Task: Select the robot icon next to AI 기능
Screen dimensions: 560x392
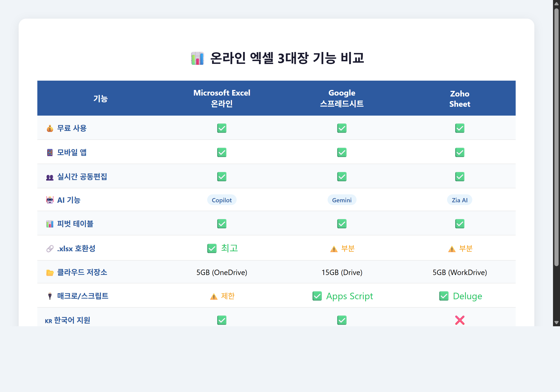Action: click(50, 200)
